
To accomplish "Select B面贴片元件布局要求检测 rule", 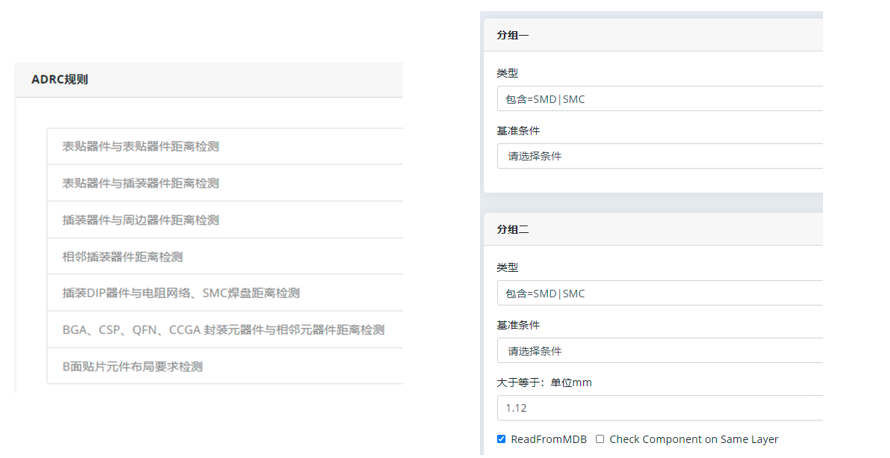I will point(132,367).
